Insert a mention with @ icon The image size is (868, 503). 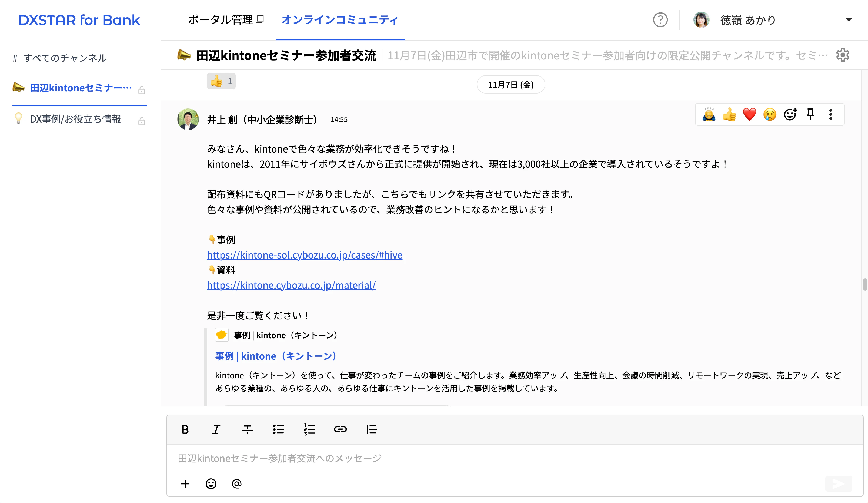pyautogui.click(x=237, y=484)
